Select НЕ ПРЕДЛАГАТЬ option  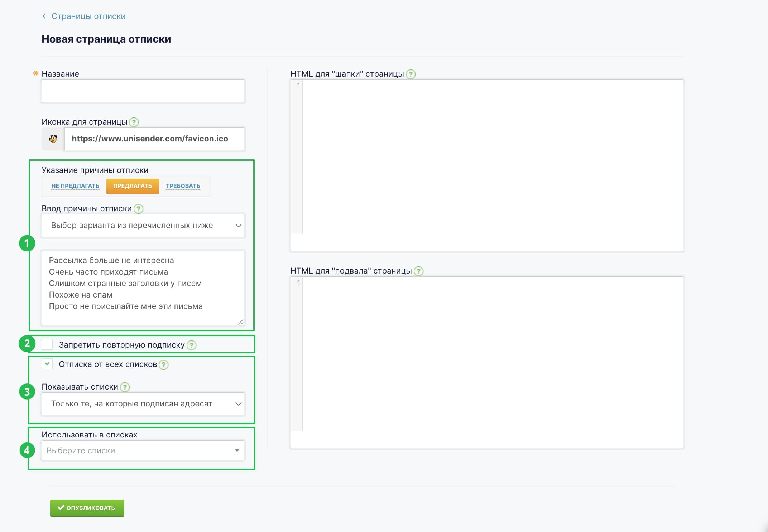(x=75, y=186)
